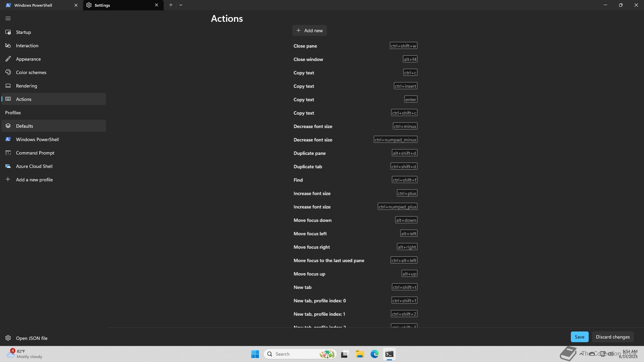
Task: Click the Interaction cursor icon
Action: pyautogui.click(x=8, y=46)
